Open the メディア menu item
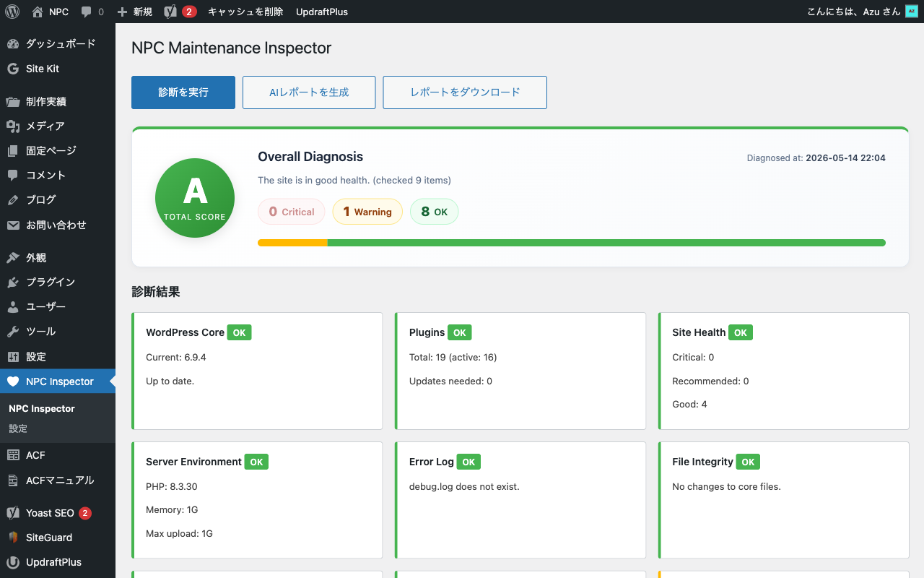 coord(58,126)
